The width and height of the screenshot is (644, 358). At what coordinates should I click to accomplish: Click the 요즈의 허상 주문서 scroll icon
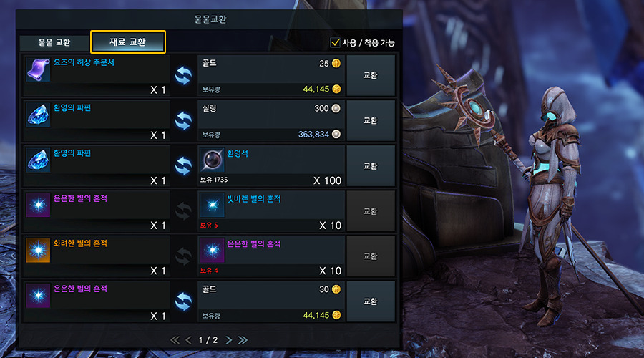coord(38,69)
